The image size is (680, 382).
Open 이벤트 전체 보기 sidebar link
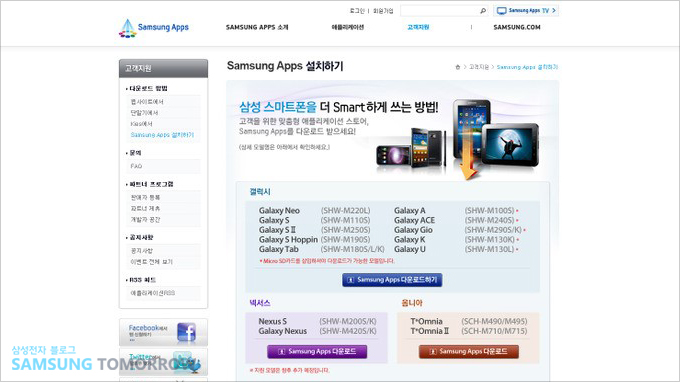click(151, 262)
